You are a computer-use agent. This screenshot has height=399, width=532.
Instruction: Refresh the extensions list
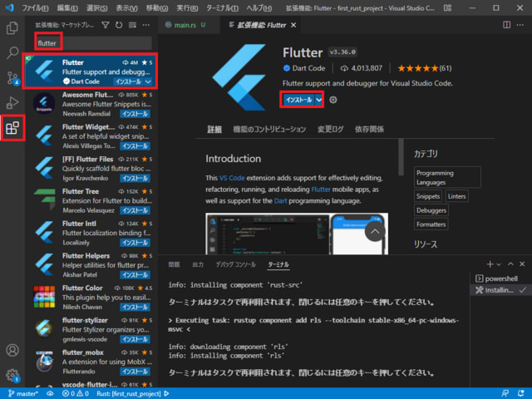coord(119,25)
